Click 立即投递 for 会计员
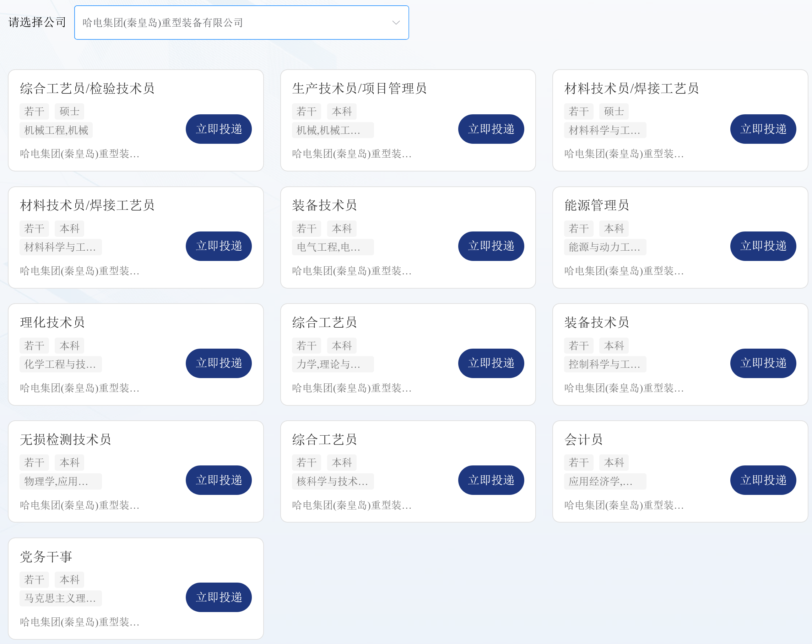 click(763, 480)
